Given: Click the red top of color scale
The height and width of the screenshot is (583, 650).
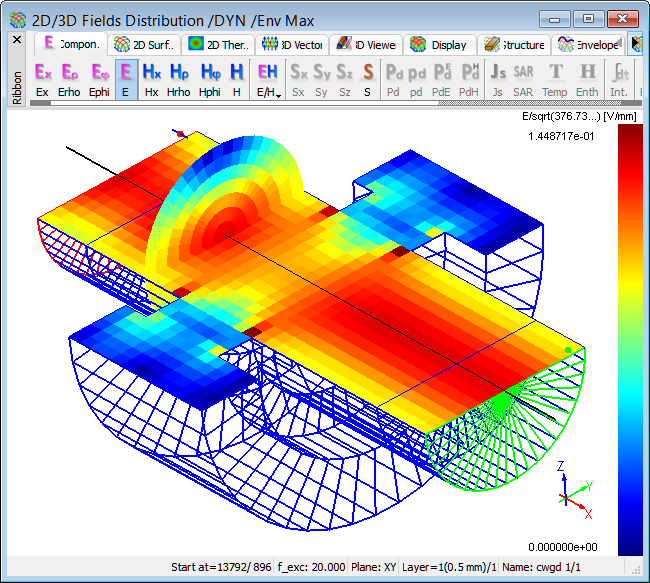Looking at the screenshot, I should click(630, 135).
